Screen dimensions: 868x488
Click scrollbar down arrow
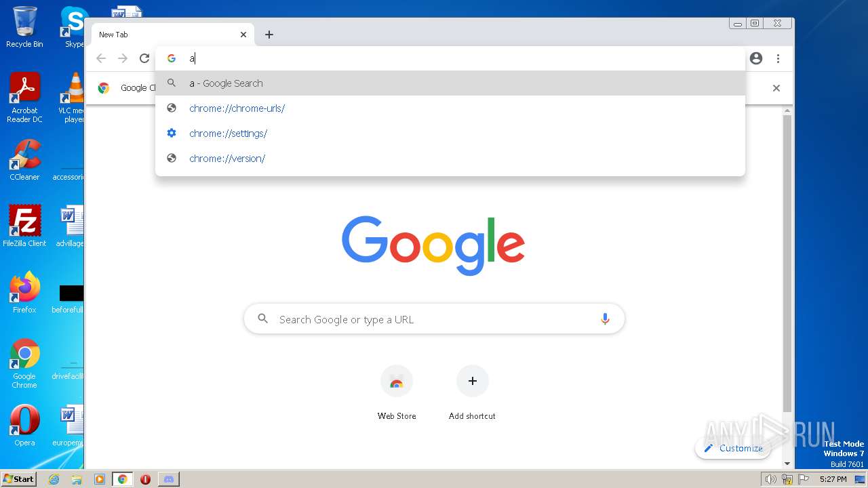(x=787, y=464)
